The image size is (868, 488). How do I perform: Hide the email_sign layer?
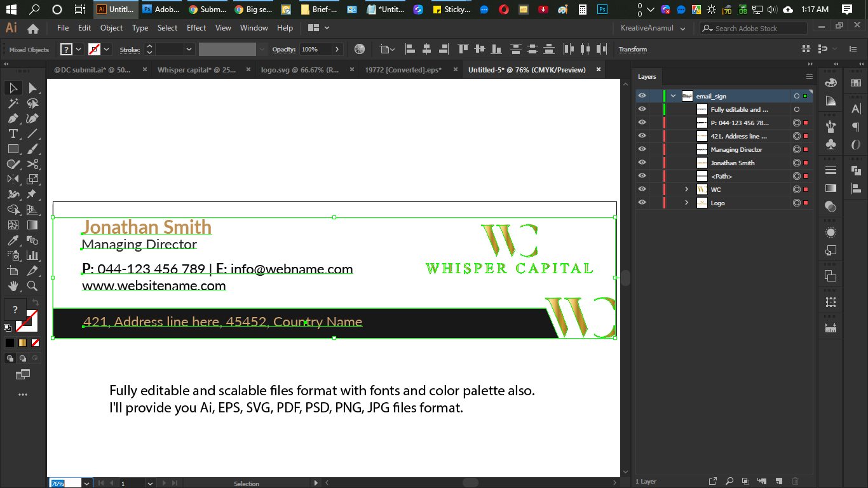(642, 96)
